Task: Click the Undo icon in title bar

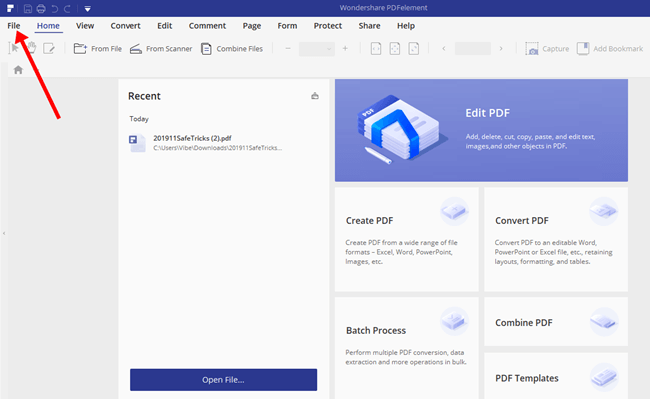Action: [54, 8]
